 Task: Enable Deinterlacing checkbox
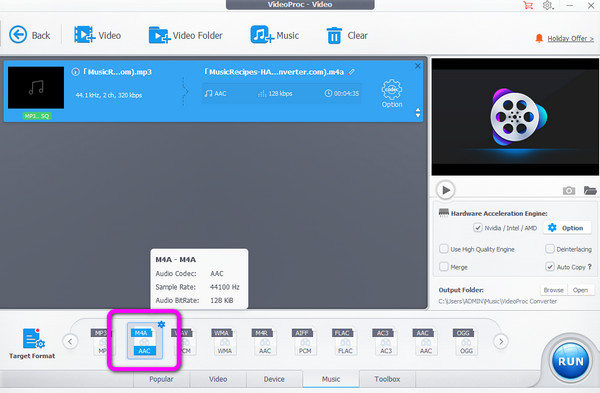click(550, 249)
